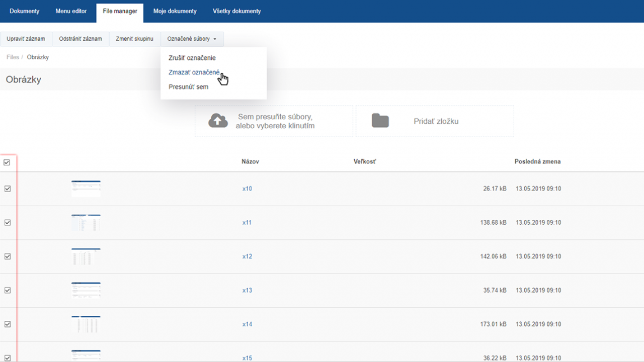Click the cloud upload icon
The width and height of the screenshot is (644, 362).
[x=218, y=121]
